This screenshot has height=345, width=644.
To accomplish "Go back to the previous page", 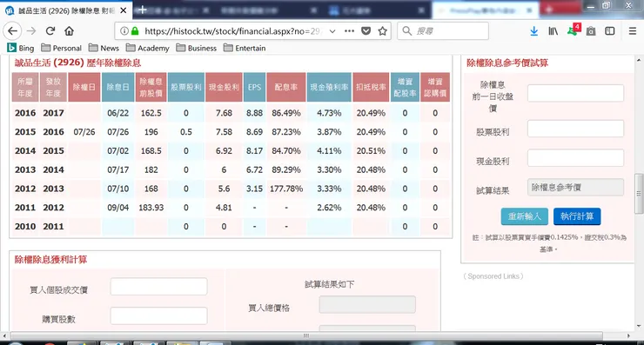I will (13, 30).
